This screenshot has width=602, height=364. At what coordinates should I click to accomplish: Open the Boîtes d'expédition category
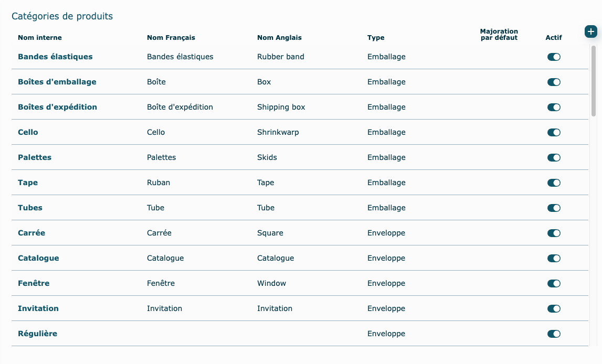pyautogui.click(x=57, y=107)
